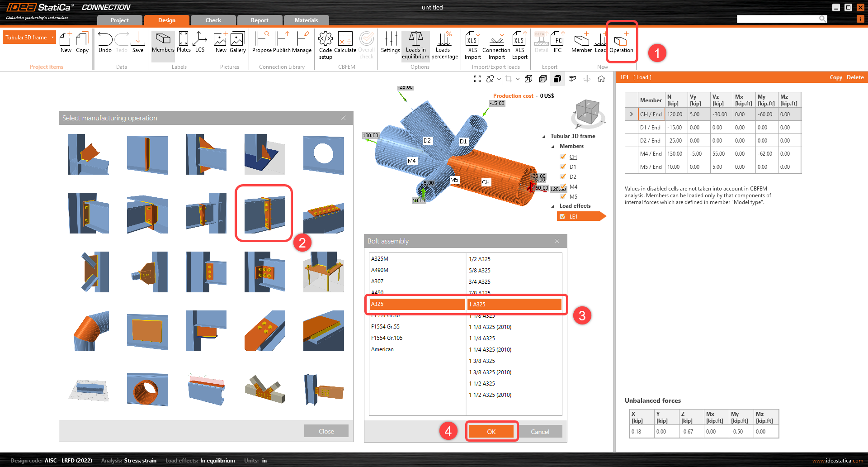Uncheck member D1 in the tree

click(x=563, y=167)
